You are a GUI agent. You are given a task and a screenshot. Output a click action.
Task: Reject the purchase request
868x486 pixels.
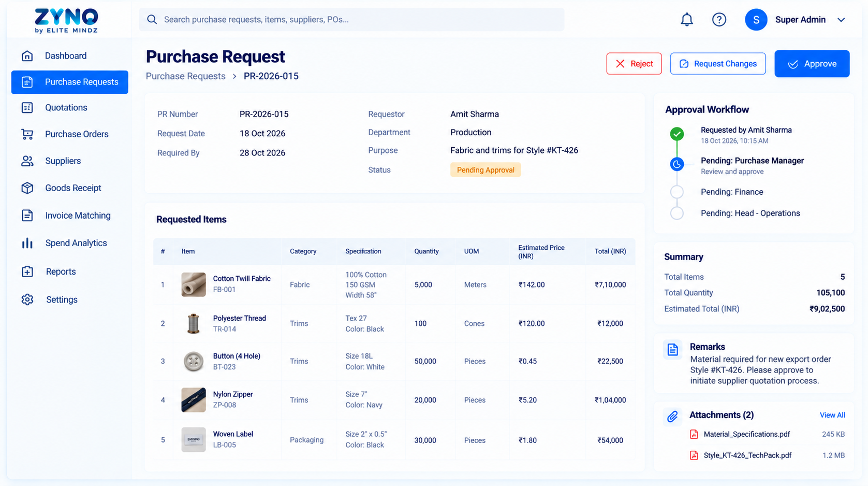[634, 64]
